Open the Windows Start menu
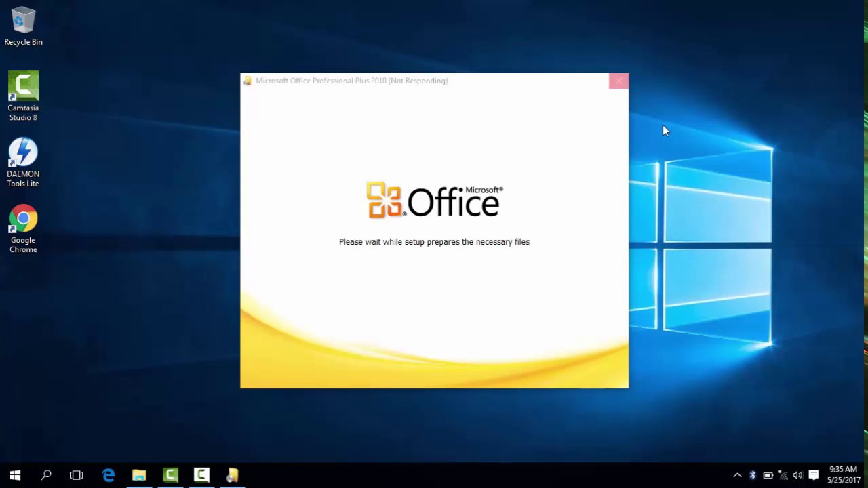Screen dimensions: 868x488 [x=15, y=475]
